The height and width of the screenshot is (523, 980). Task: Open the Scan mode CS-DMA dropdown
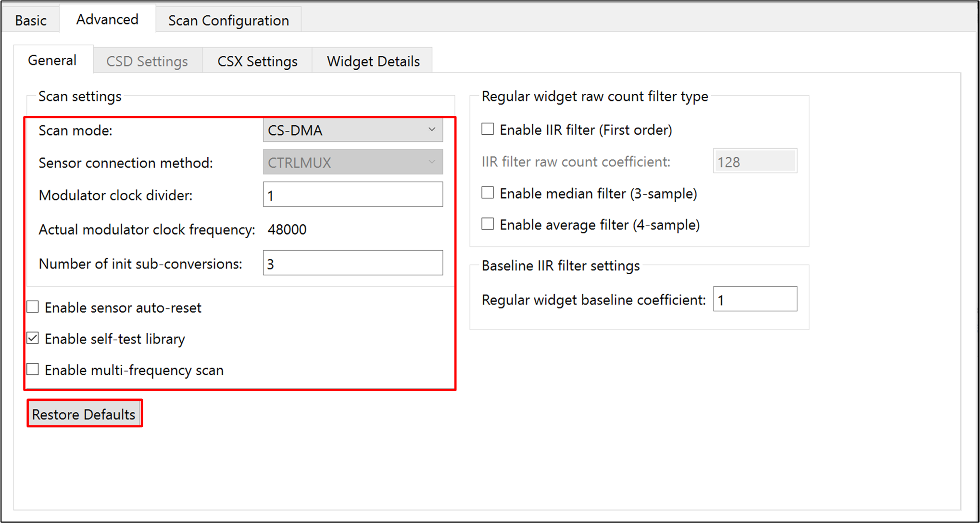[x=353, y=130]
